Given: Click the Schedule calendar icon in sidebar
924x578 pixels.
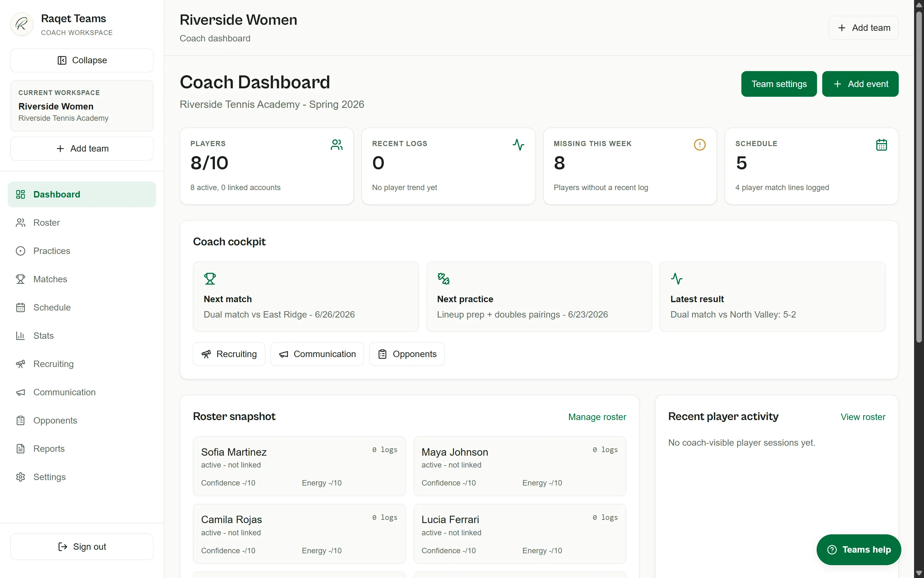Looking at the screenshot, I should click(x=21, y=307).
